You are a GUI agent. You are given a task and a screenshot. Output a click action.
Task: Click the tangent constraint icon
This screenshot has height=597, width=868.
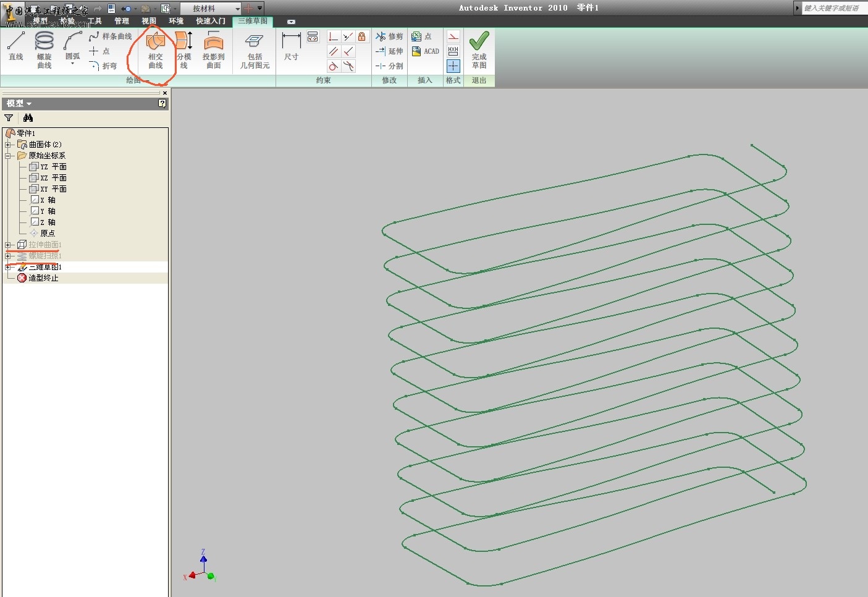pyautogui.click(x=334, y=66)
